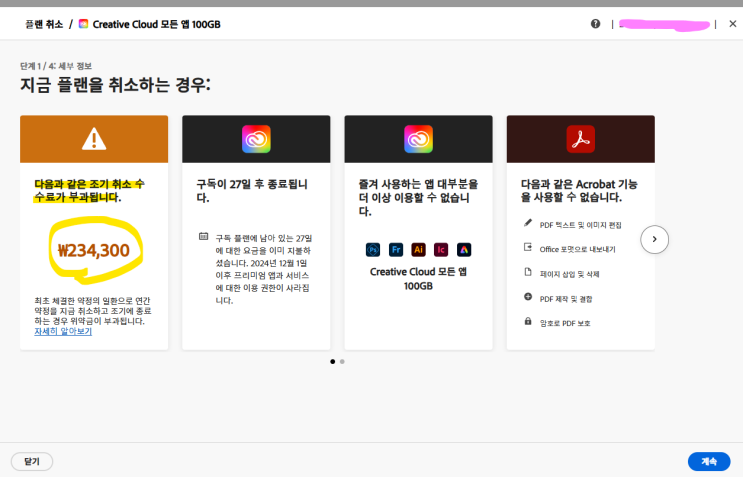The width and height of the screenshot is (743, 477).
Task: Click the orange warning triangle icon
Action: pos(94,139)
